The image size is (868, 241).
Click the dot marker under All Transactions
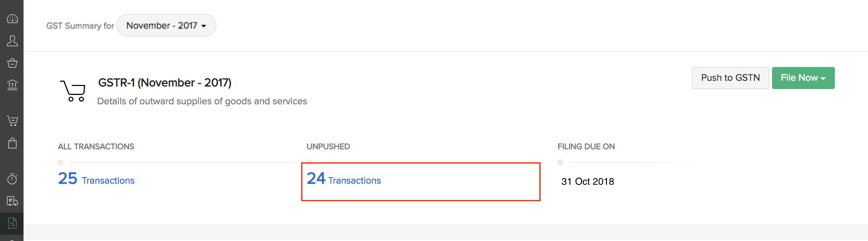(x=60, y=163)
